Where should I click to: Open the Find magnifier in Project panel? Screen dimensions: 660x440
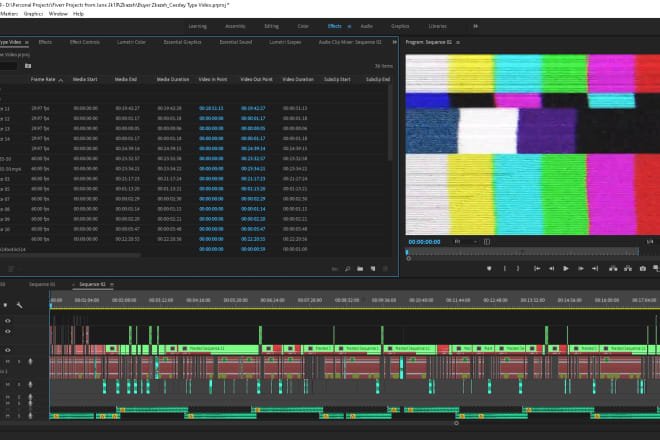pyautogui.click(x=348, y=269)
